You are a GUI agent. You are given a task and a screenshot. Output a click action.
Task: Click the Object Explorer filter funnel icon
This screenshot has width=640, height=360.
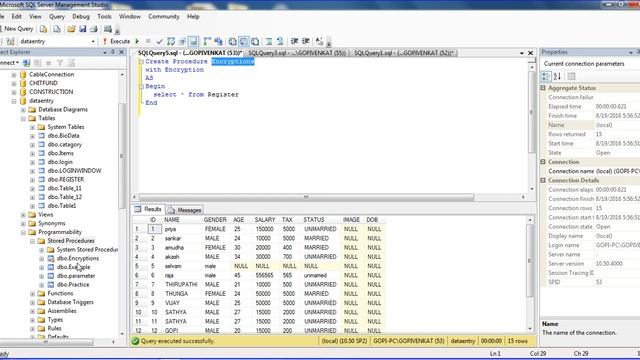click(60, 63)
